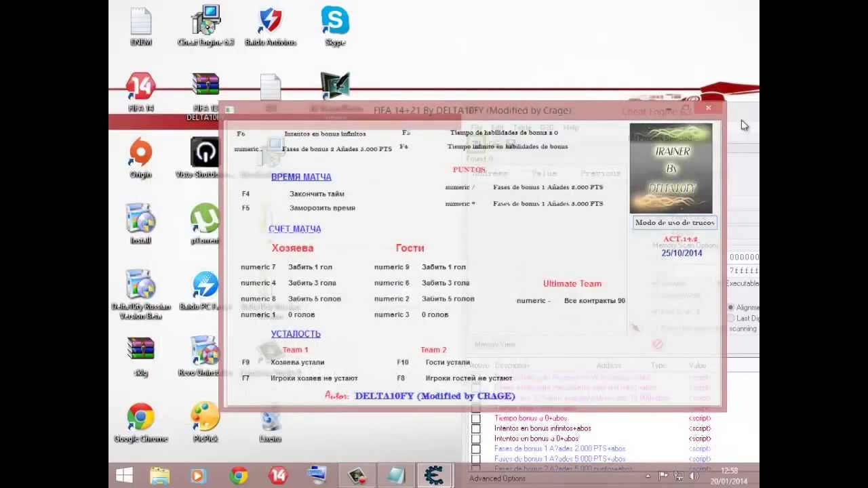Open the volume control in system tray
868x488 pixels.
click(x=694, y=476)
